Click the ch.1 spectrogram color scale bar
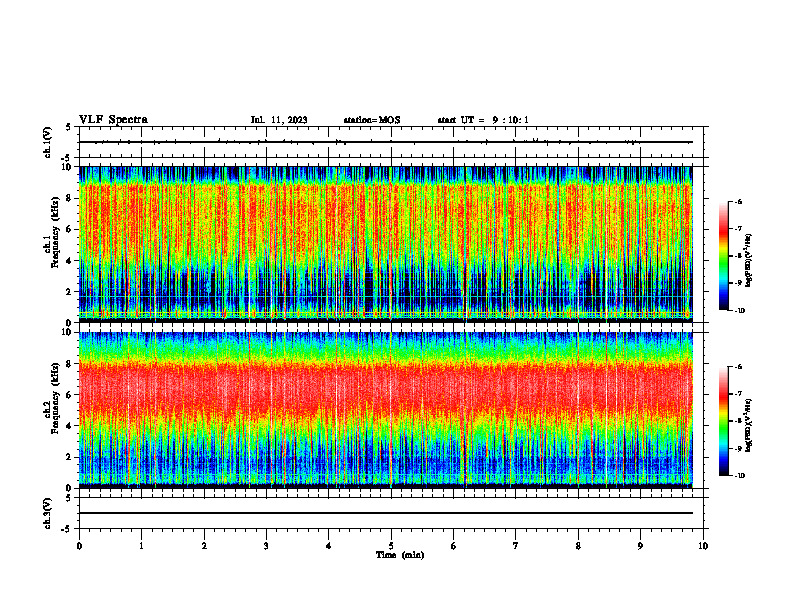This screenshot has height=612, width=792. click(x=723, y=256)
